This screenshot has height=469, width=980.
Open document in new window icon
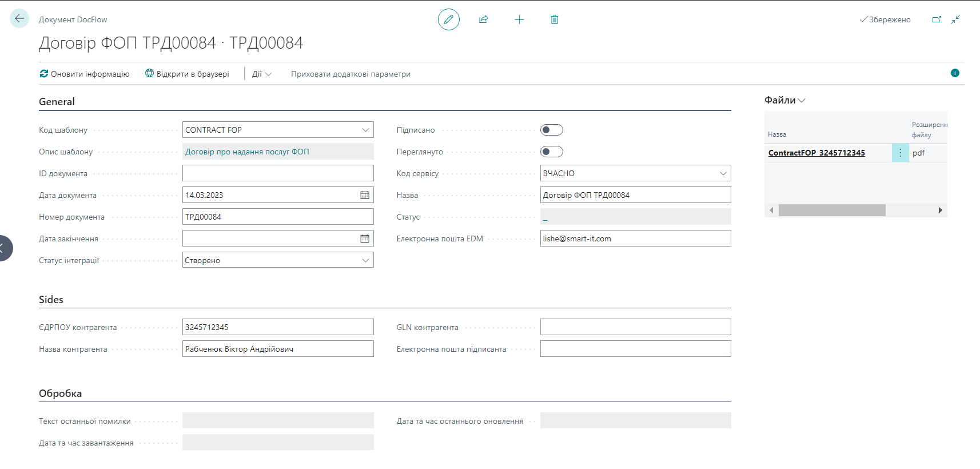tap(937, 19)
